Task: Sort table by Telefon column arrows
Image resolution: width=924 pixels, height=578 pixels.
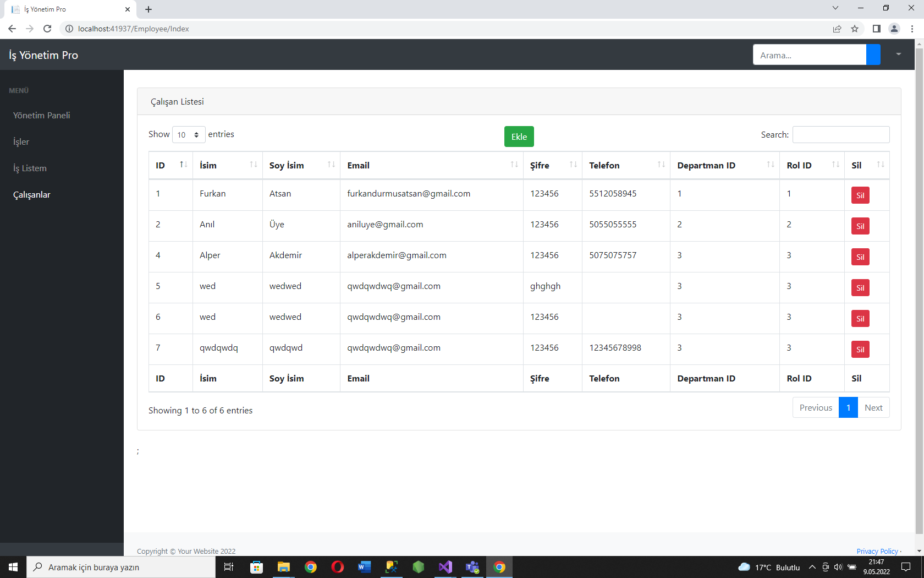Action: click(661, 165)
